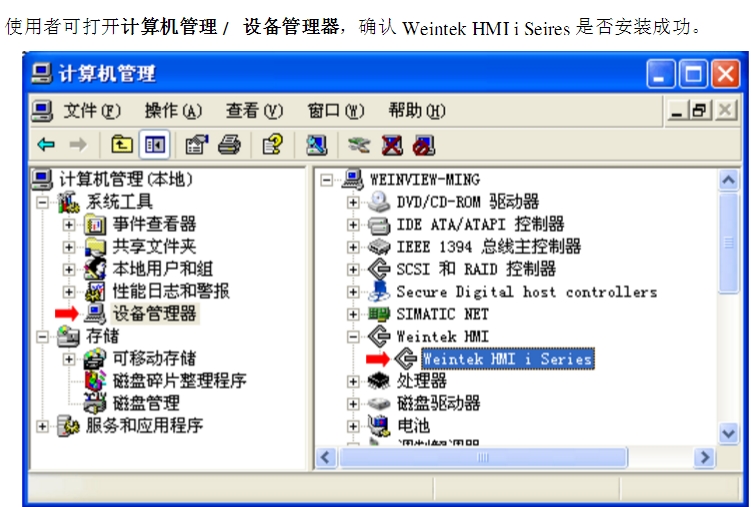
Task: Expand the 磁盘驱动器 category
Action: coord(353,403)
